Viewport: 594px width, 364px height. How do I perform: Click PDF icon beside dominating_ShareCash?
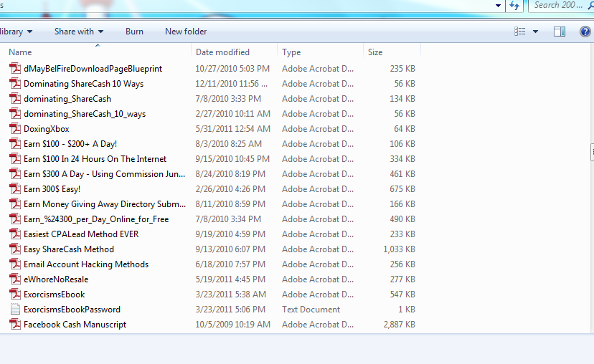coord(15,99)
